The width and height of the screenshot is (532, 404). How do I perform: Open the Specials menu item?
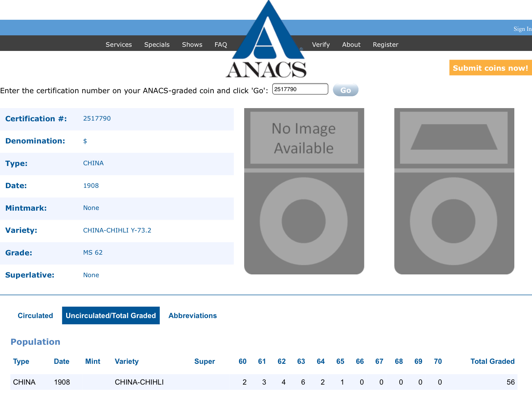tap(157, 45)
